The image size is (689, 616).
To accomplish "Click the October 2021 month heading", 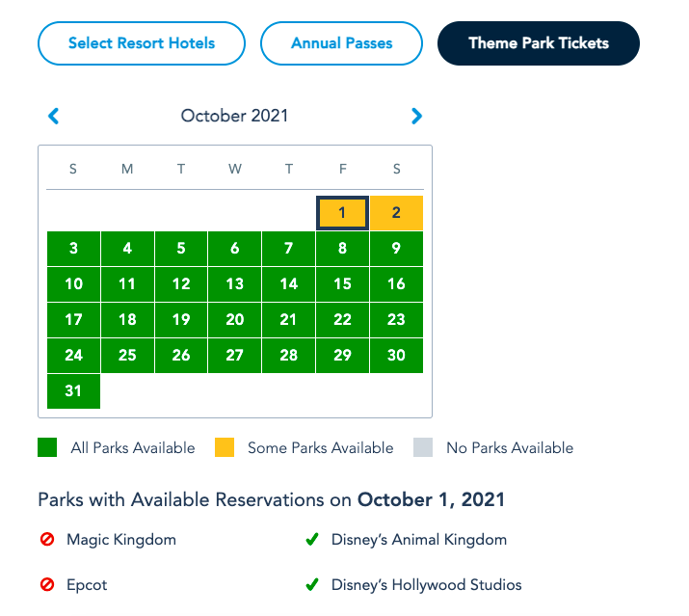I will pos(234,117).
